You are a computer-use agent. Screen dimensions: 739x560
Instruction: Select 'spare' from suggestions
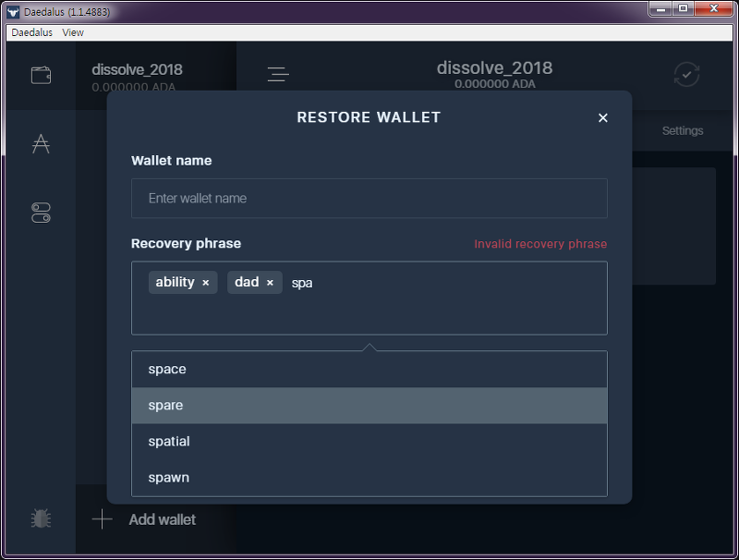[x=369, y=406]
